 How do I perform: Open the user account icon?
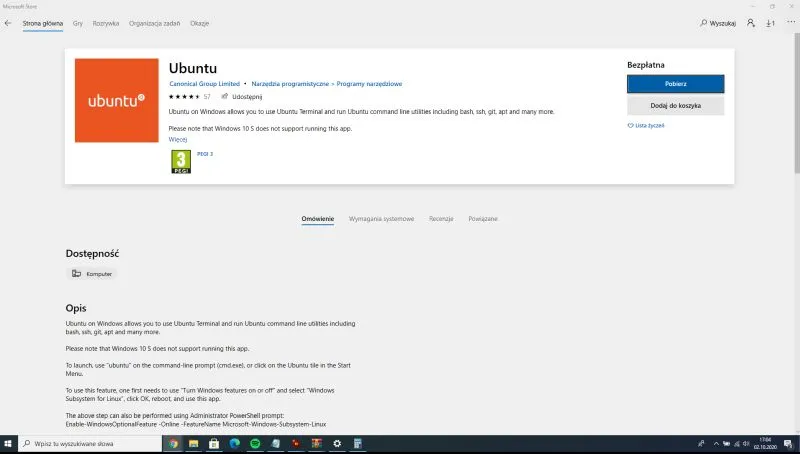click(751, 23)
